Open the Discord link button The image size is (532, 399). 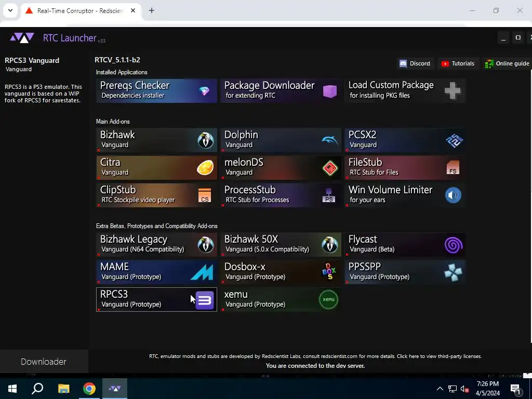415,63
